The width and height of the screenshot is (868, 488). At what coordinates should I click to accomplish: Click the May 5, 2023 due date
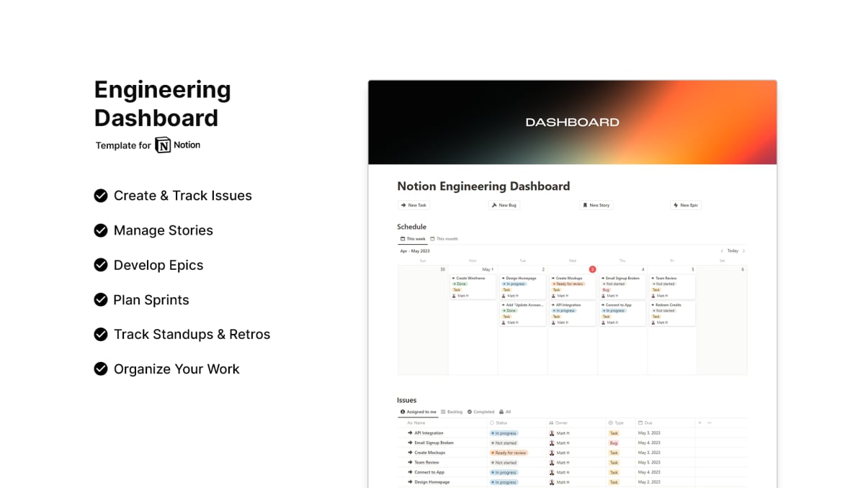tap(649, 463)
